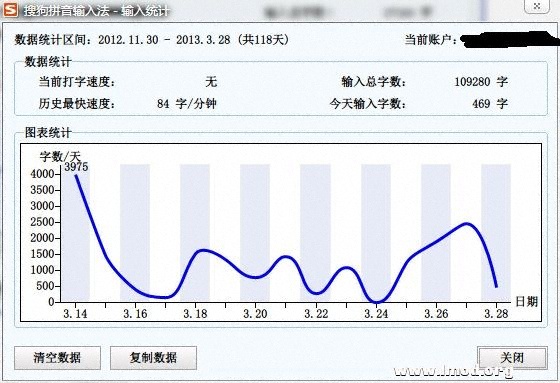560x383 pixels.
Task: Click the 当前账户 label
Action: pyautogui.click(x=430, y=40)
